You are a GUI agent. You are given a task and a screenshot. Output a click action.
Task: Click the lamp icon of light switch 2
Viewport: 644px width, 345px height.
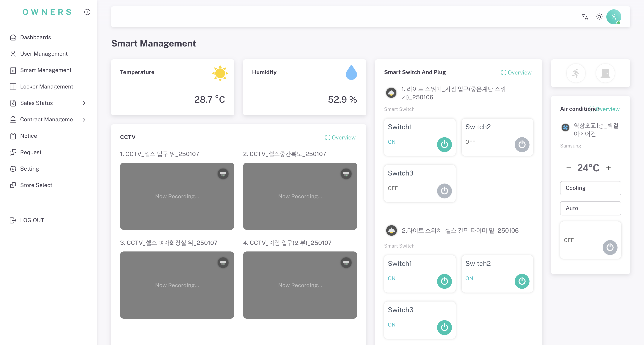coord(391,230)
